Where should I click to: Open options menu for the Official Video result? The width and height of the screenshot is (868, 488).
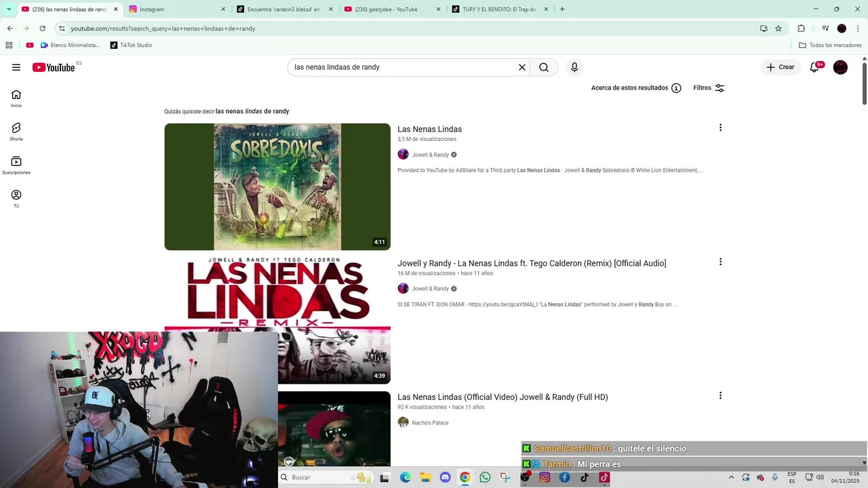[x=720, y=396]
